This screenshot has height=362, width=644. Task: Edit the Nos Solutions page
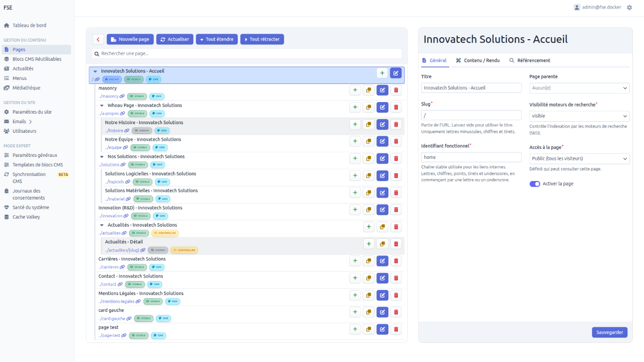[x=382, y=158]
